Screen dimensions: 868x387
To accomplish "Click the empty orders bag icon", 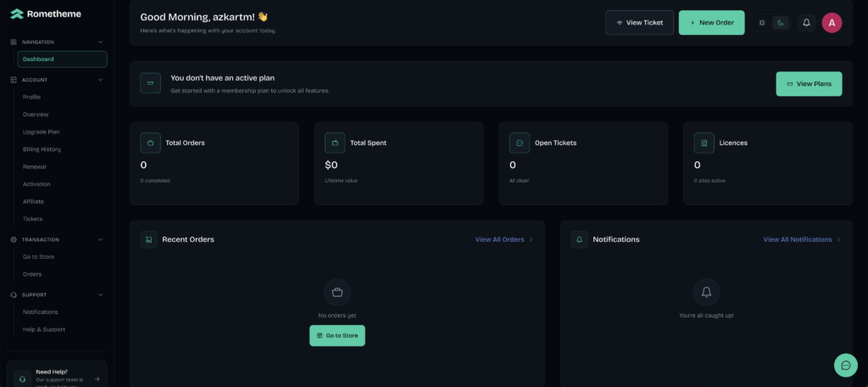I will tap(337, 292).
